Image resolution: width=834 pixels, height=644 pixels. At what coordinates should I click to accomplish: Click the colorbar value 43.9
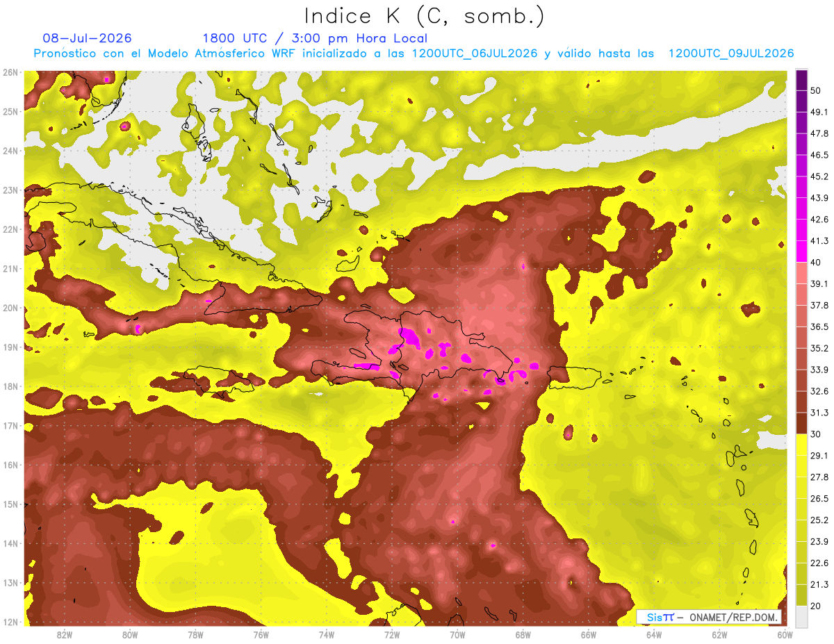pyautogui.click(x=820, y=198)
